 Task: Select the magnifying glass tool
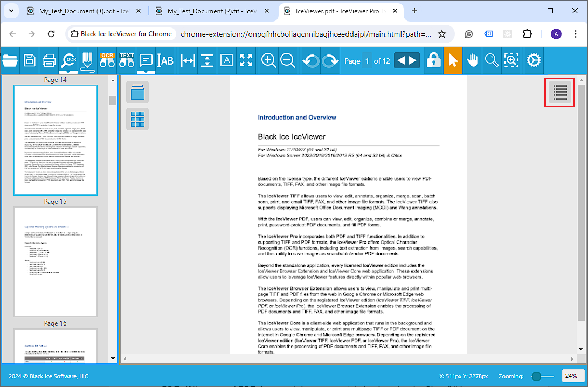(x=492, y=60)
